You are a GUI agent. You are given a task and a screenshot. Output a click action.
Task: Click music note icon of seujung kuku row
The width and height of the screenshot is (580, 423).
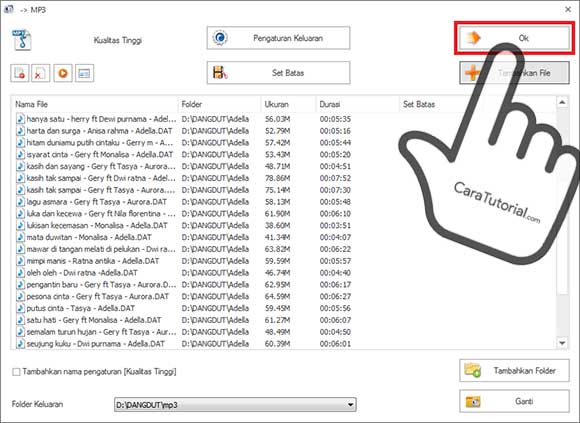click(x=21, y=344)
